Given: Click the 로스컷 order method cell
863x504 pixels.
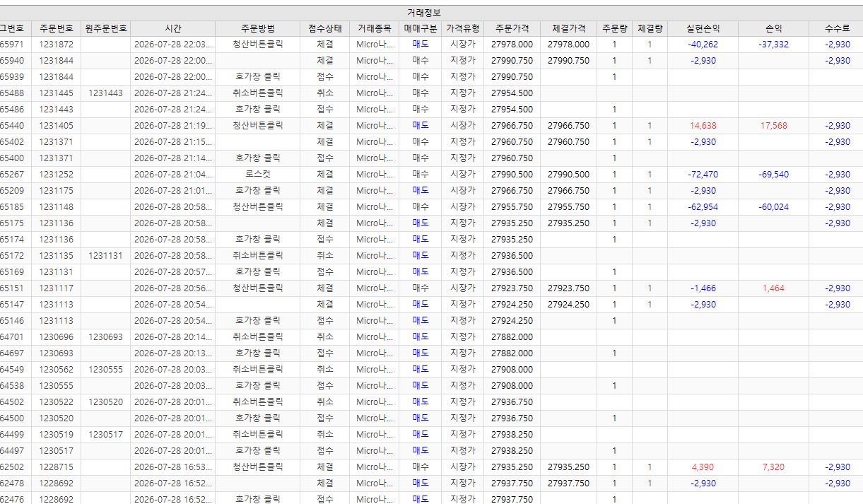Looking at the screenshot, I should 257,175.
